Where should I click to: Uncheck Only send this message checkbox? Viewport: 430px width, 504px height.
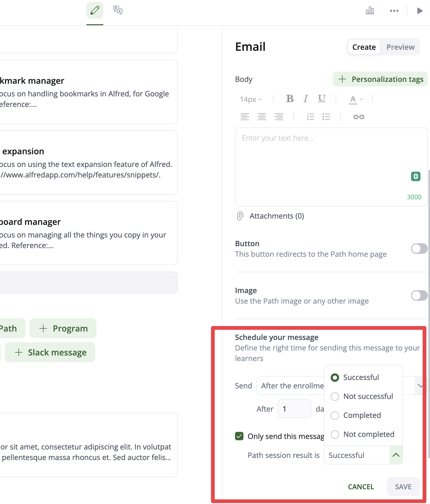tap(239, 436)
